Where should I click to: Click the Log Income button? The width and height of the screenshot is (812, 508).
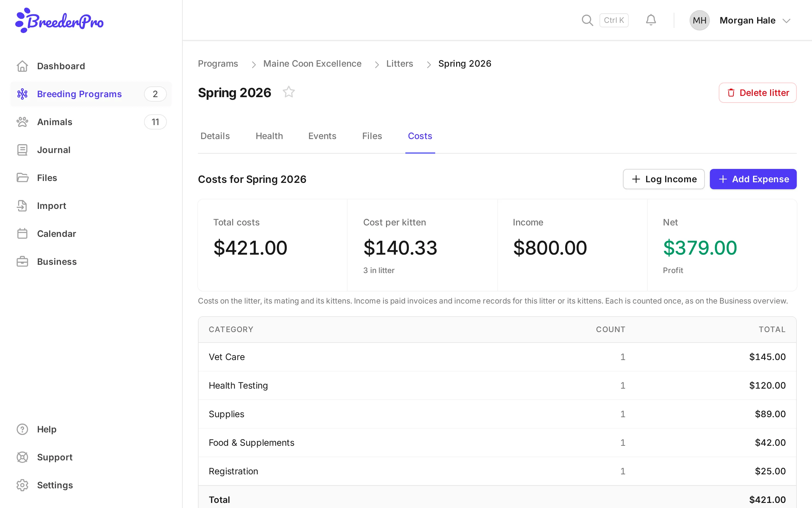663,179
